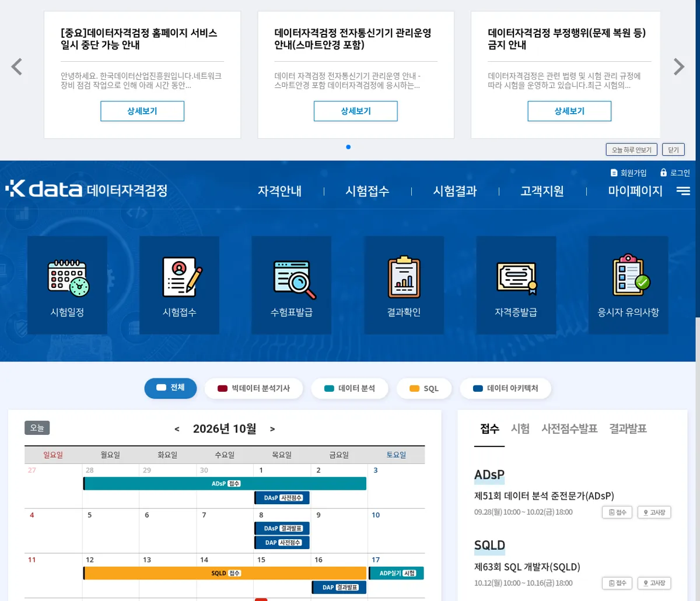Open the 응시자 유의사항 icon tile

pos(628,285)
